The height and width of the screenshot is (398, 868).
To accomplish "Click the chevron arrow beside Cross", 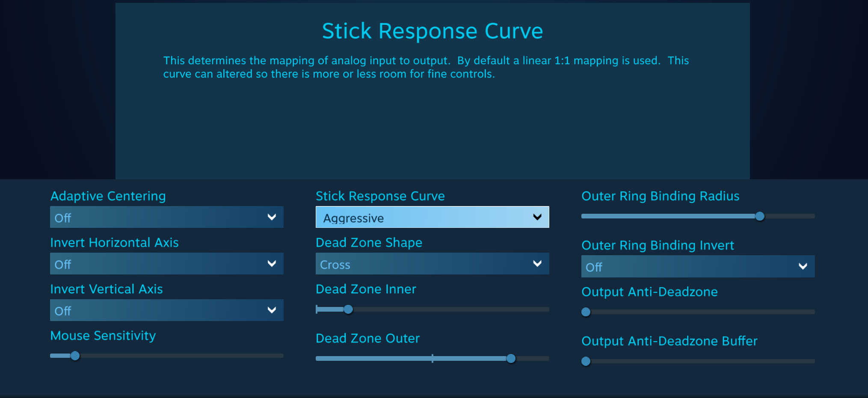I will coord(537,264).
